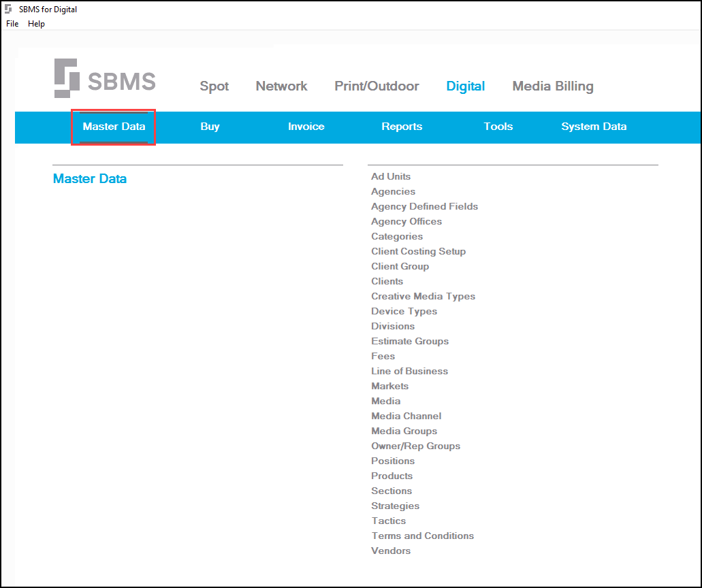Image resolution: width=702 pixels, height=588 pixels.
Task: Select the Print/Outdoor module tab
Action: [x=377, y=86]
